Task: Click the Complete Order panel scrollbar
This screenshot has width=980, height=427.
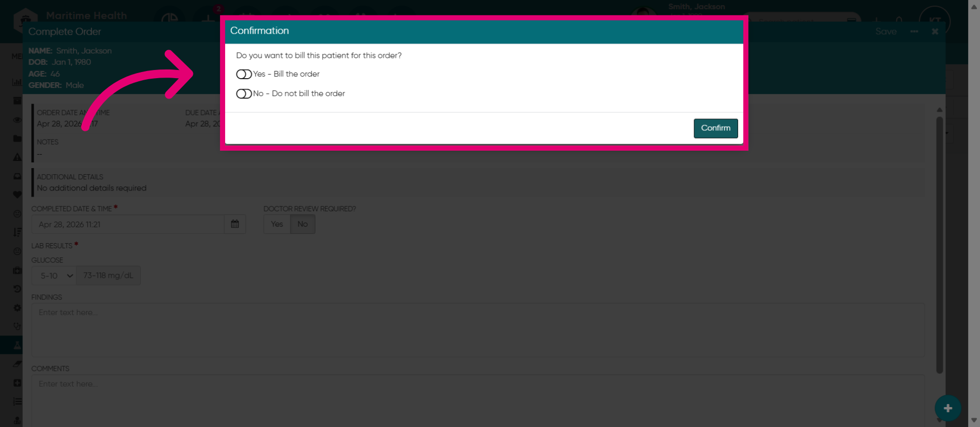Action: [939, 245]
